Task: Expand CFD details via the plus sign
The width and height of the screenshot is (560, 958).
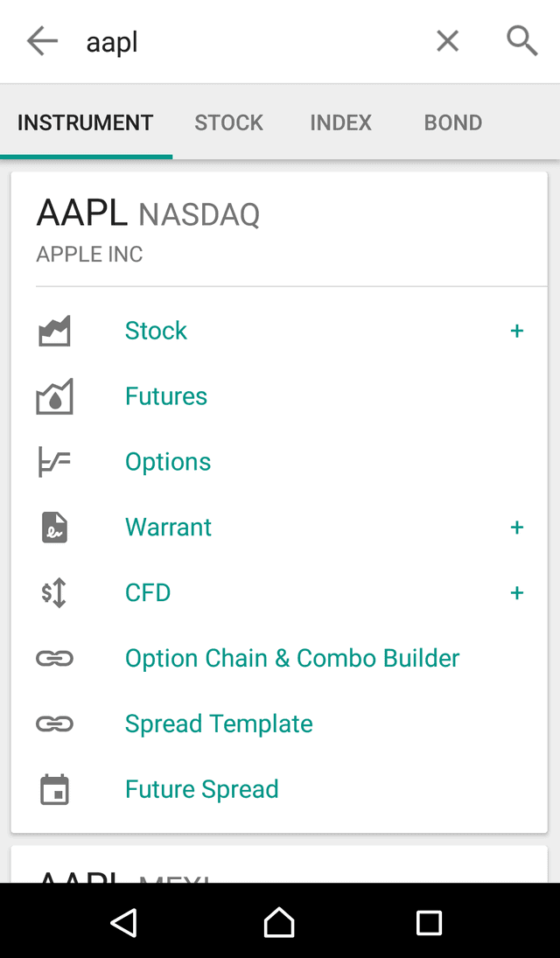Action: point(517,592)
